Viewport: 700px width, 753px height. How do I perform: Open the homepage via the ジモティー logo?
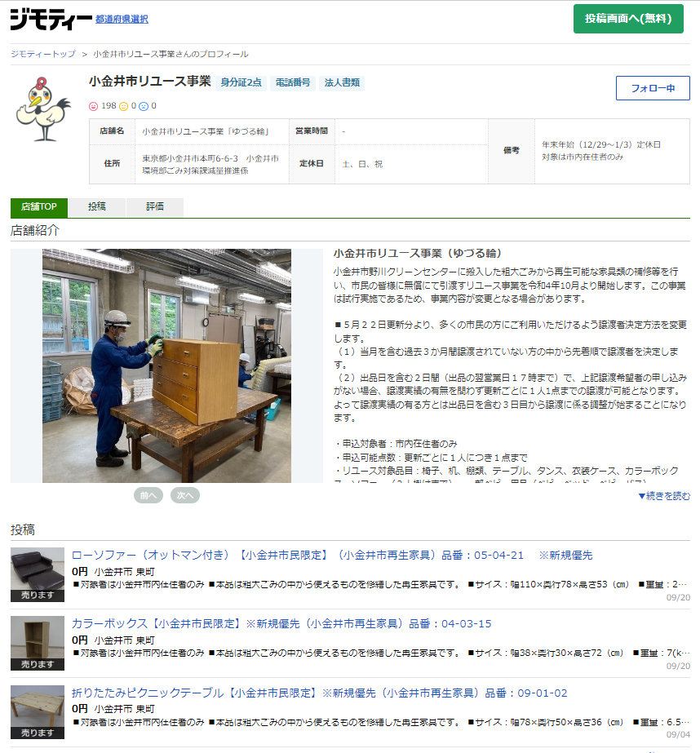pyautogui.click(x=49, y=20)
